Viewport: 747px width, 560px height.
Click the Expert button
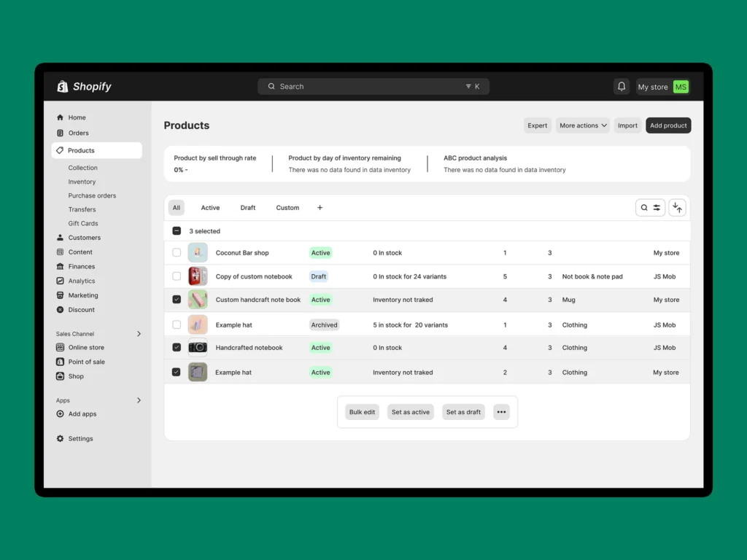coord(538,125)
